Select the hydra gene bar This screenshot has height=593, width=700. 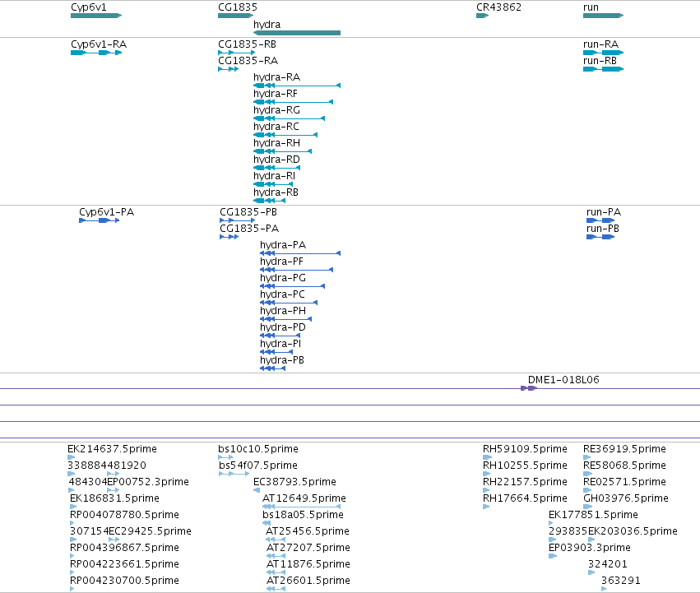[297, 33]
